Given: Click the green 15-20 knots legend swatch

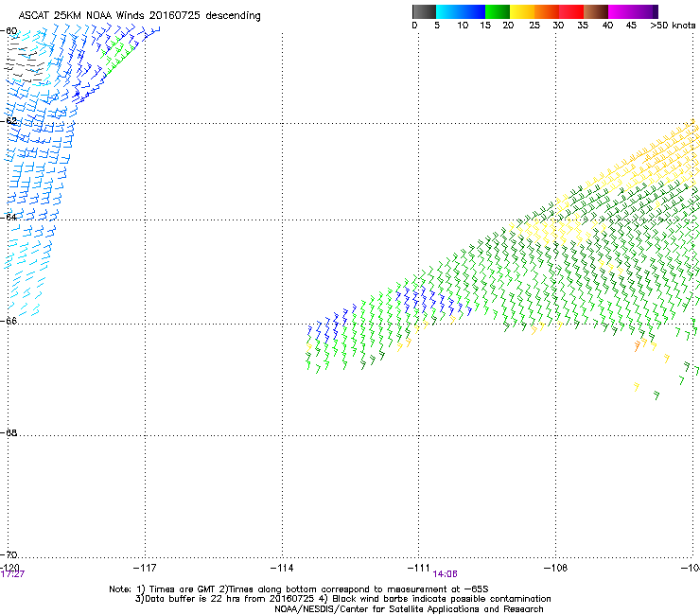Looking at the screenshot, I should [x=498, y=11].
